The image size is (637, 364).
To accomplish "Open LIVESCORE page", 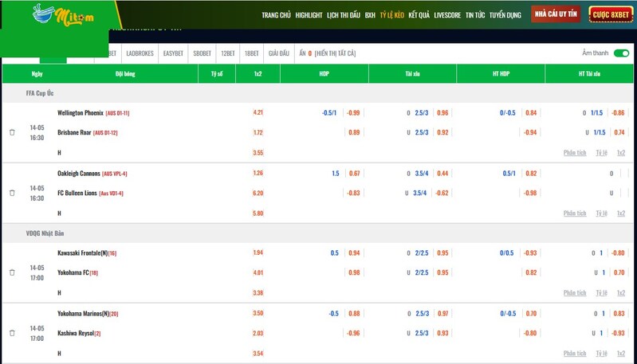I will pyautogui.click(x=447, y=15).
